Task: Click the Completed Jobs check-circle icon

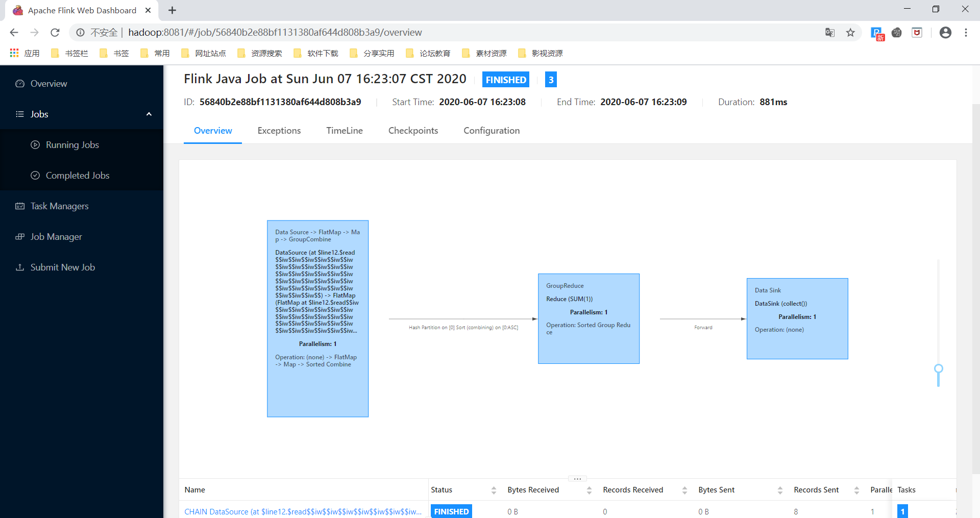Action: pos(35,176)
